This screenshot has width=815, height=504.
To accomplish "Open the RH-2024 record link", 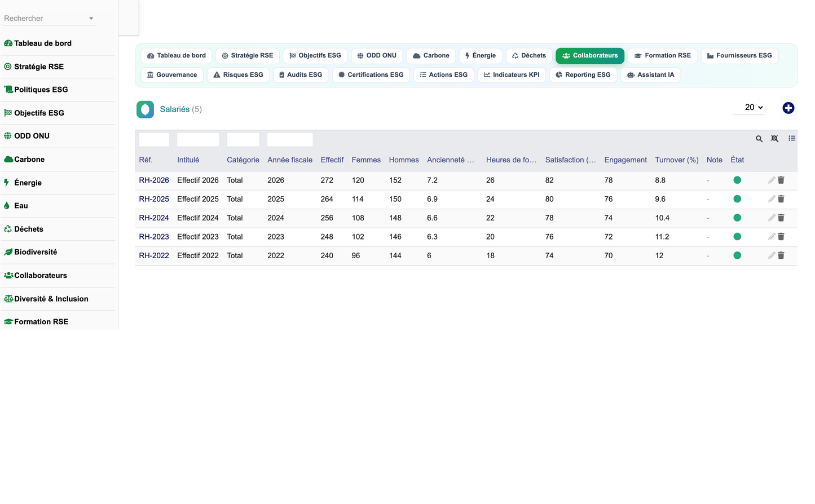I will click(154, 218).
